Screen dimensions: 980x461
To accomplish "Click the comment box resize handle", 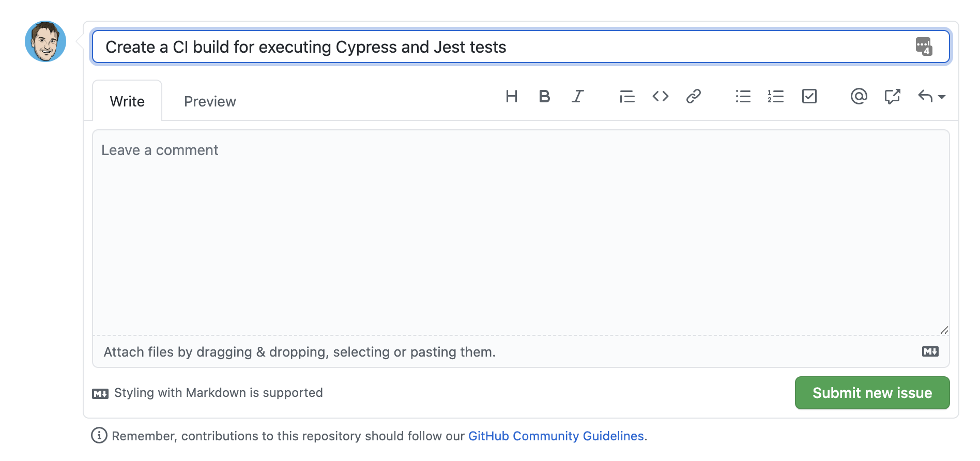I will pyautogui.click(x=944, y=330).
